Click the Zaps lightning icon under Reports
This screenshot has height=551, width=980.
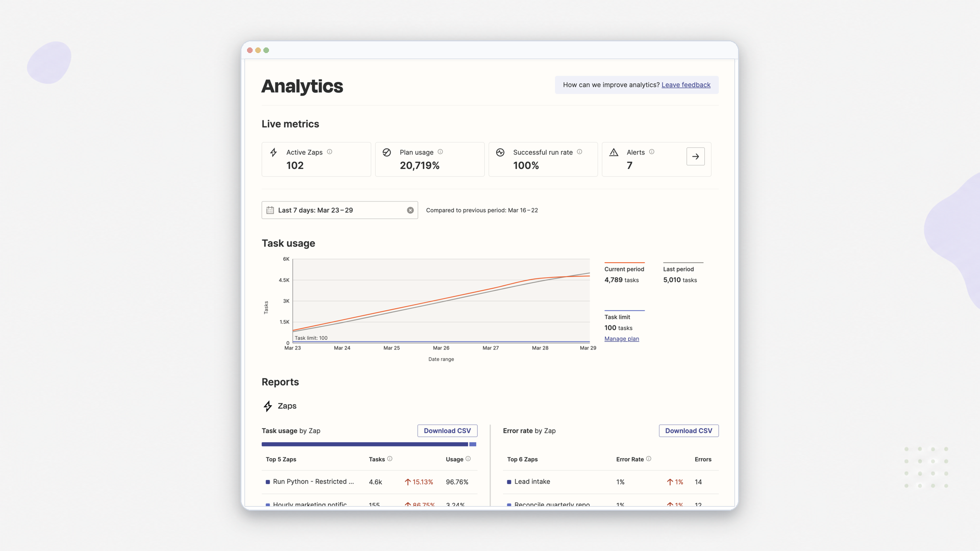pyautogui.click(x=268, y=406)
